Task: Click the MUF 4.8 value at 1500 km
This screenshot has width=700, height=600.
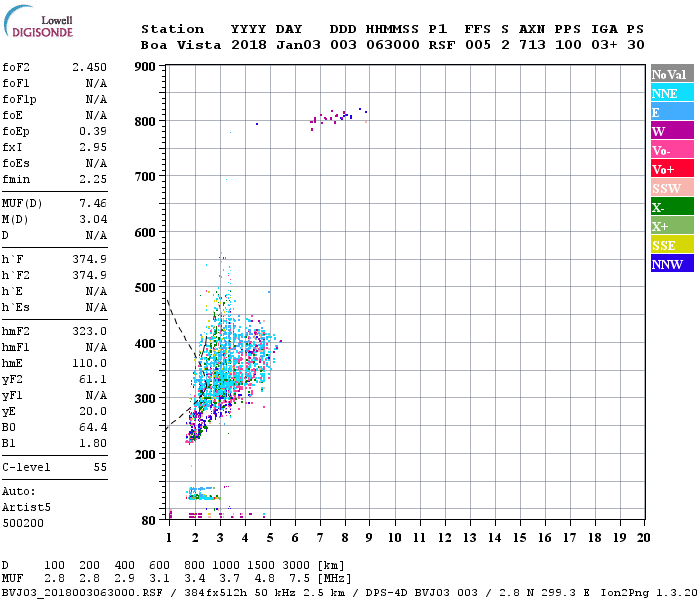Action: tap(264, 578)
